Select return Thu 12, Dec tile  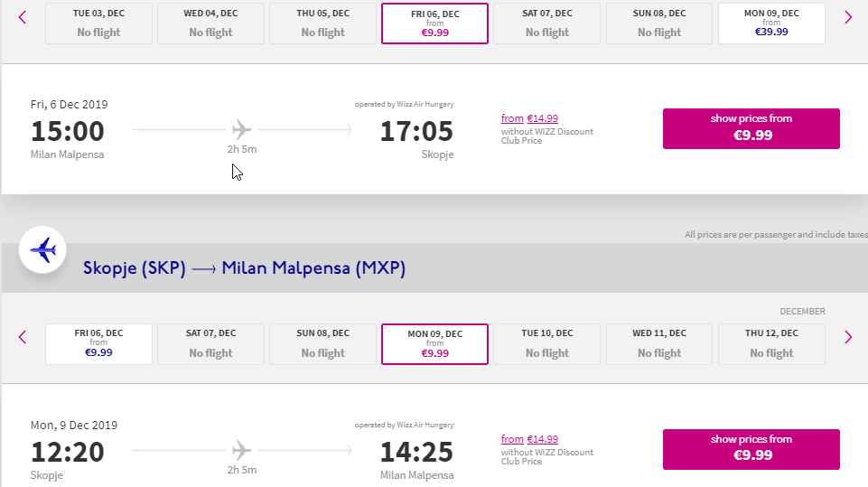pyautogui.click(x=771, y=343)
